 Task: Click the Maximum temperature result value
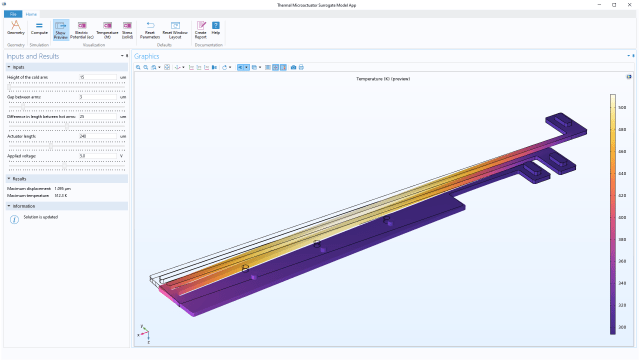coord(61,196)
